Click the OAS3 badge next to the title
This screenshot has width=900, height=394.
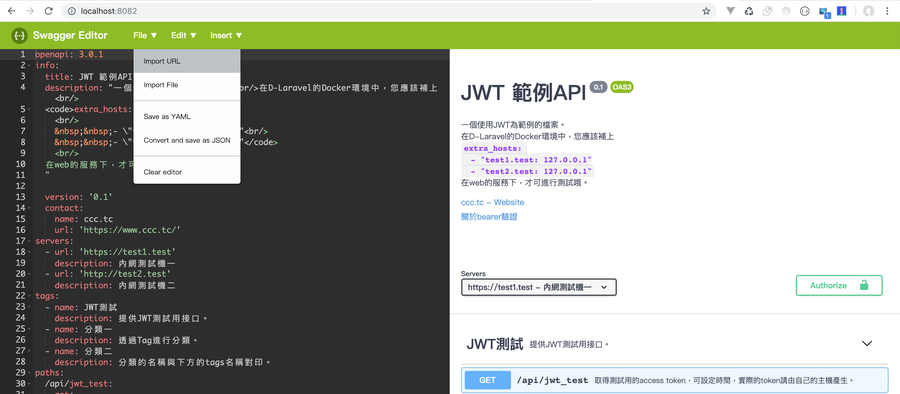click(x=622, y=87)
